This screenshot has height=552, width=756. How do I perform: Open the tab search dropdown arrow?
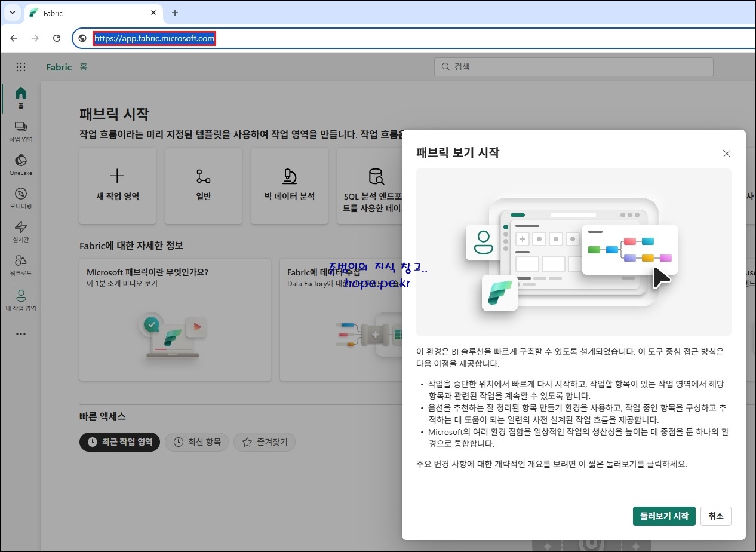pyautogui.click(x=11, y=13)
